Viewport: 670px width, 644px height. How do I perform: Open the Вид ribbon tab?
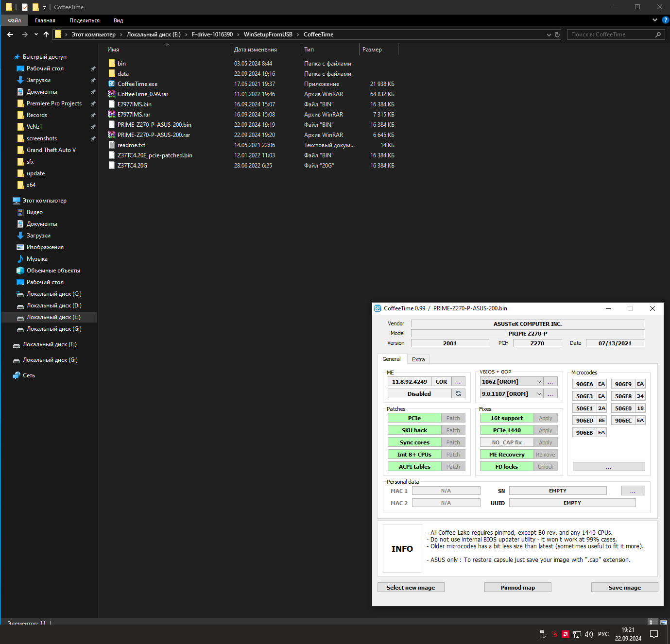point(119,20)
